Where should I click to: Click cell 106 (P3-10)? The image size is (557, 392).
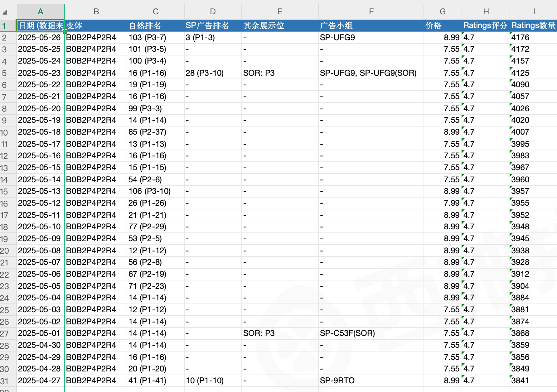coord(156,191)
